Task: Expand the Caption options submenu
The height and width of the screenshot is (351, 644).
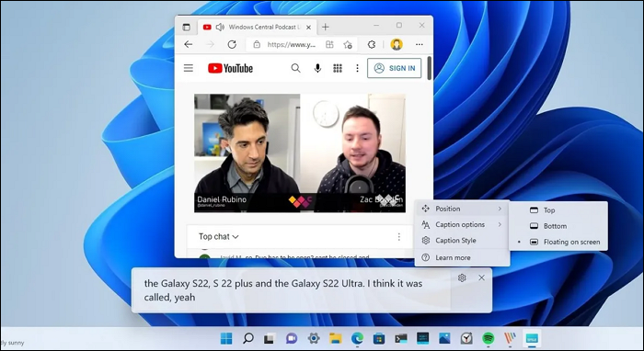Action: (462, 225)
